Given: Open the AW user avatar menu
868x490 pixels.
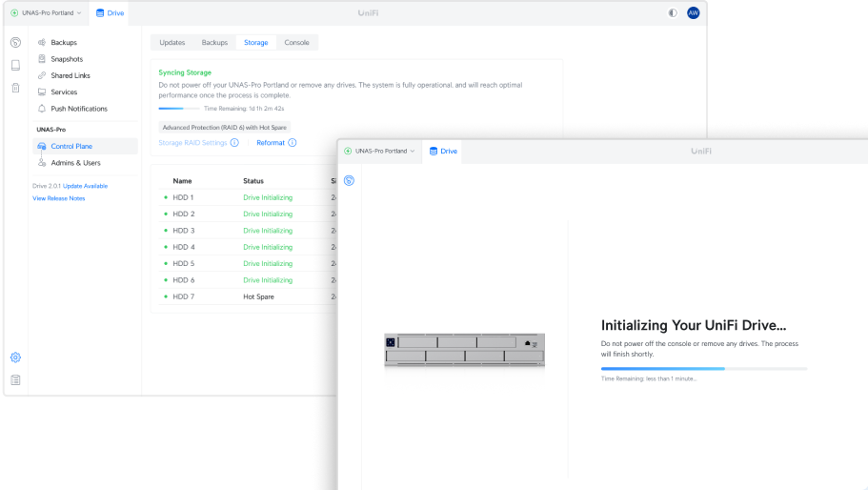Looking at the screenshot, I should pyautogui.click(x=693, y=12).
